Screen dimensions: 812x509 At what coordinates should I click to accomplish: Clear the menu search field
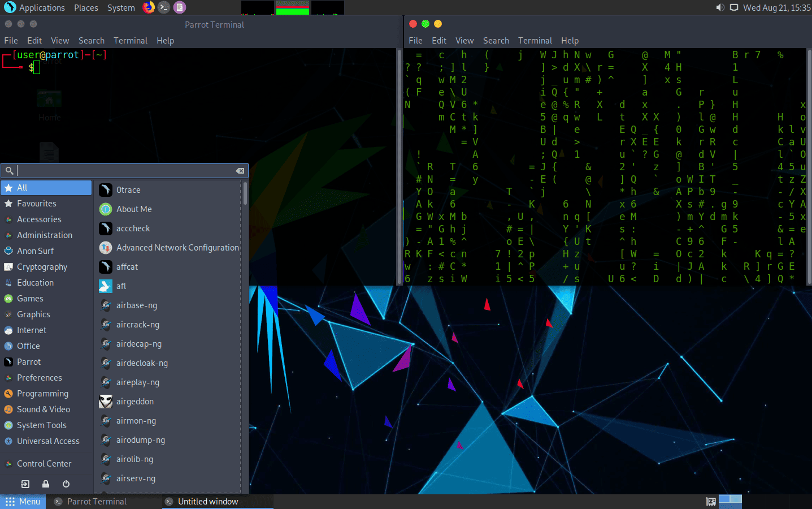pos(240,171)
